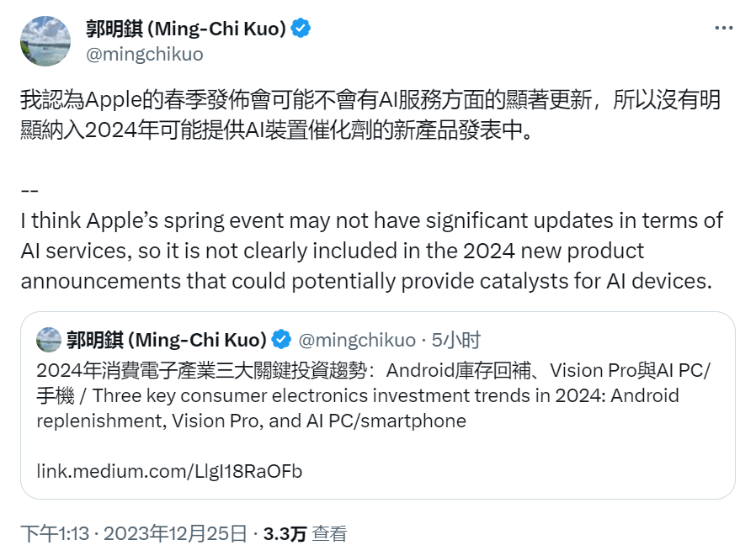
Task: Click the small avatar in the quoted tweet
Action: pos(49,340)
